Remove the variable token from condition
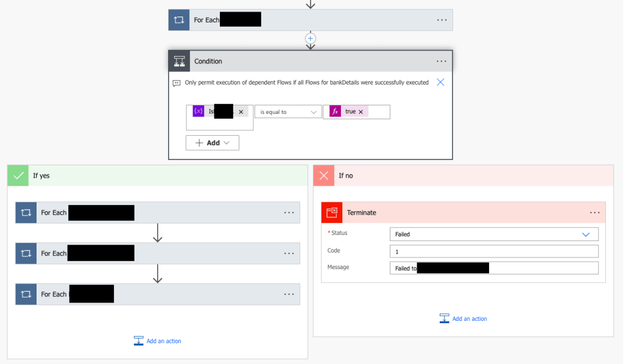 click(241, 112)
